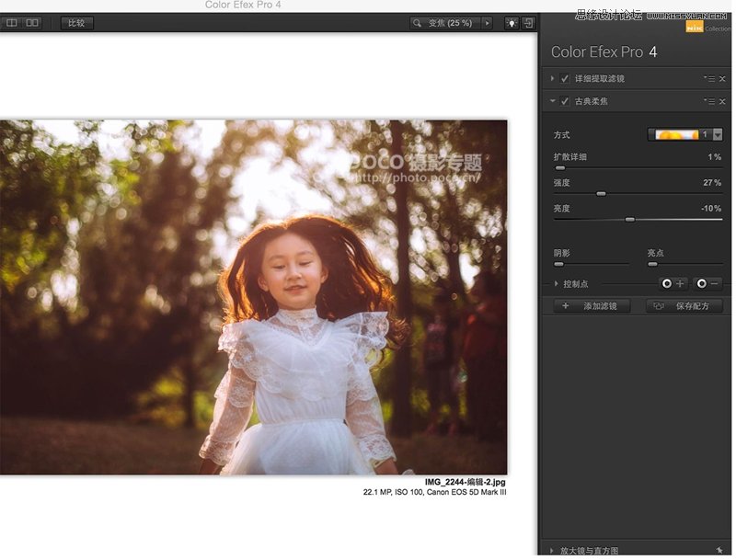Image resolution: width=736 pixels, height=560 pixels.
Task: Open the 详细提取滤镜 filter options menu
Action: (709, 79)
